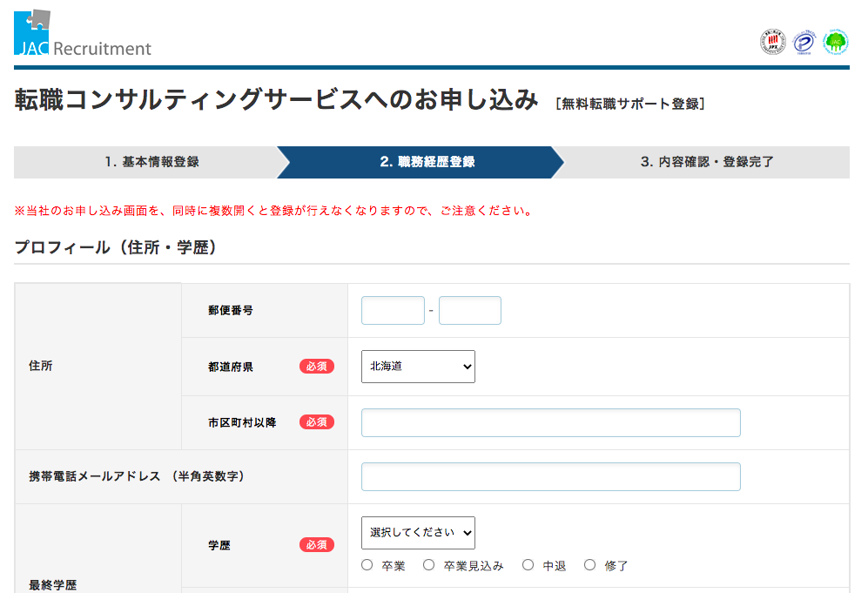Select the 卒業見込み radio button
The image size is (868, 593).
[428, 565]
